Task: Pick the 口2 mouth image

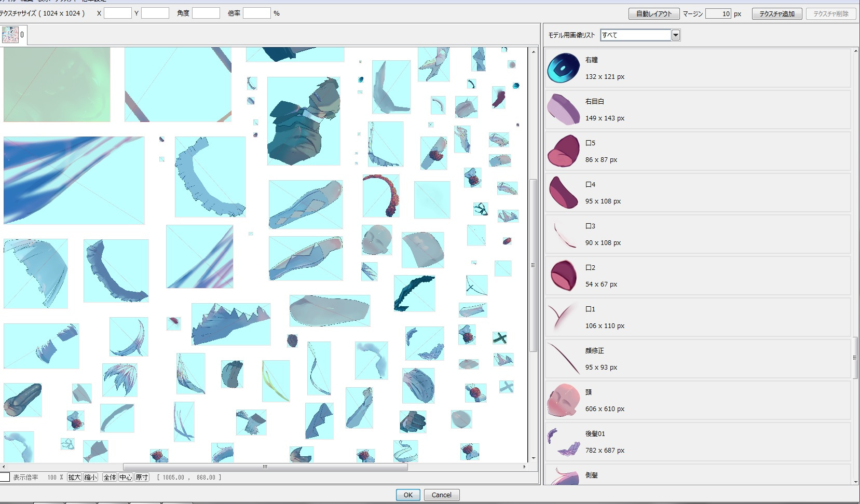Action: tap(698, 276)
